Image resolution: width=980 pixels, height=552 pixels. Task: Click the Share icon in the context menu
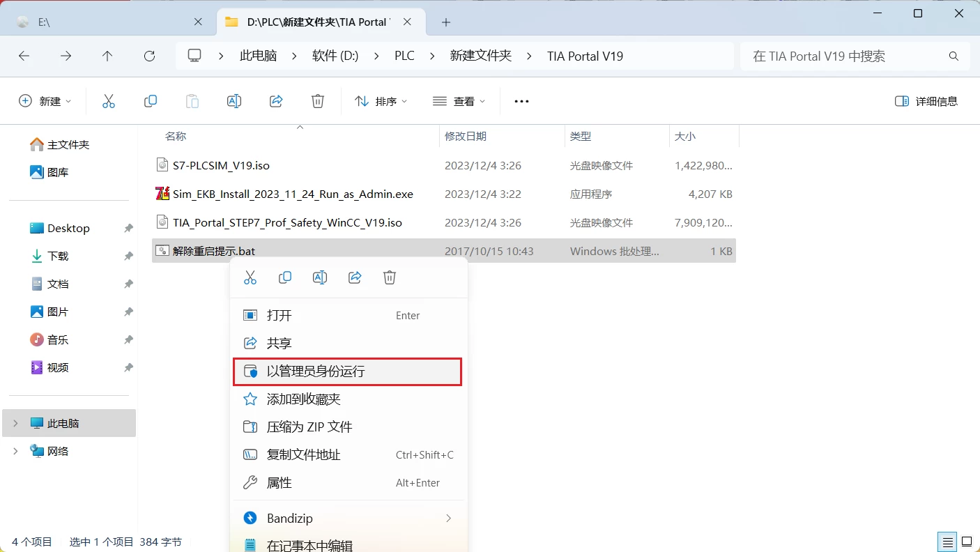tap(355, 277)
